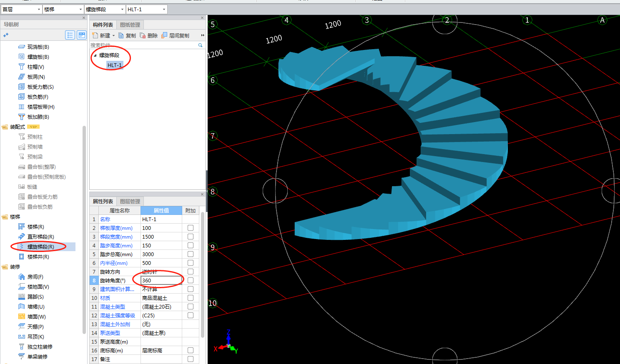Collapse the 楼梯 folder group

[5, 217]
